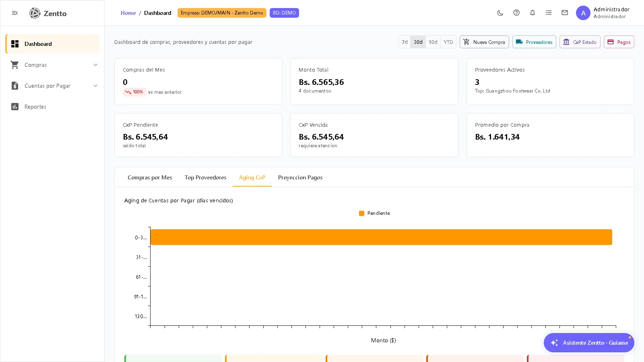Click the BD: DEMO badge
Screen dimensions: 644x362
[x=284, y=13]
